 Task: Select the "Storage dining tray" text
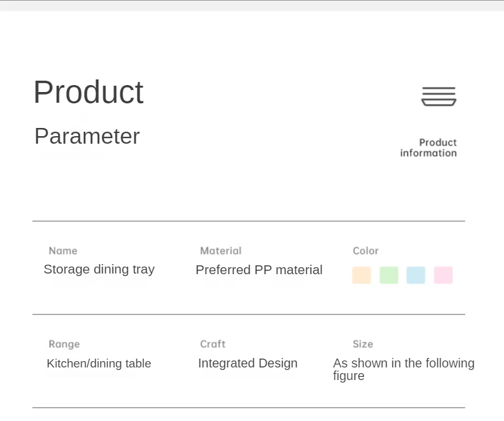click(x=99, y=269)
